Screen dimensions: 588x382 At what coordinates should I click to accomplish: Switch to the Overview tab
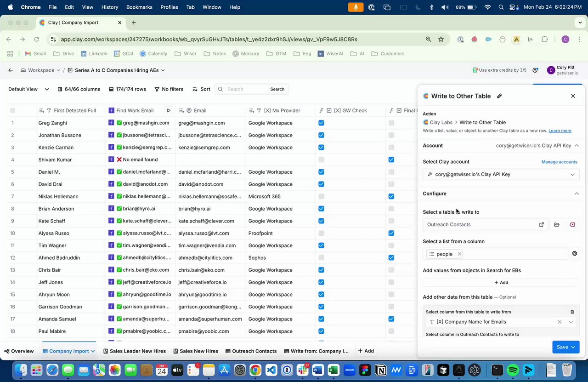click(19, 351)
